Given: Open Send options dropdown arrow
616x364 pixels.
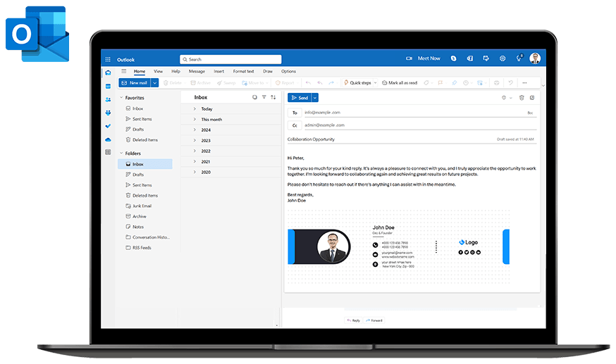Looking at the screenshot, I should click(314, 98).
